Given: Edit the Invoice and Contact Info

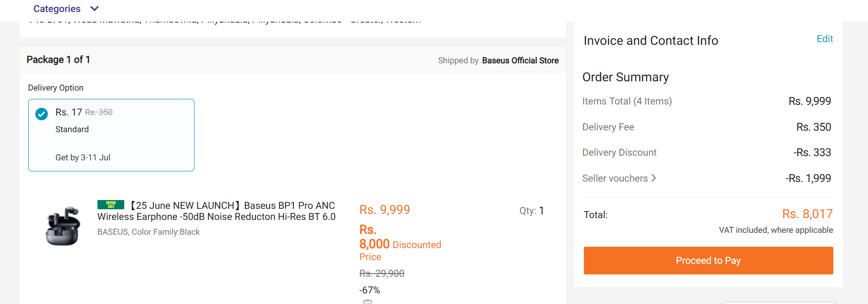Looking at the screenshot, I should pyautogui.click(x=825, y=39).
